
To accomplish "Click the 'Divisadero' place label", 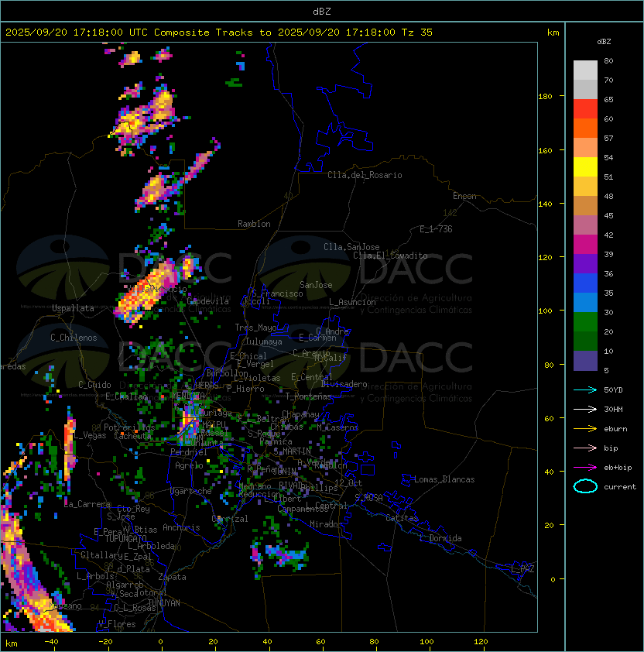I will tap(344, 384).
